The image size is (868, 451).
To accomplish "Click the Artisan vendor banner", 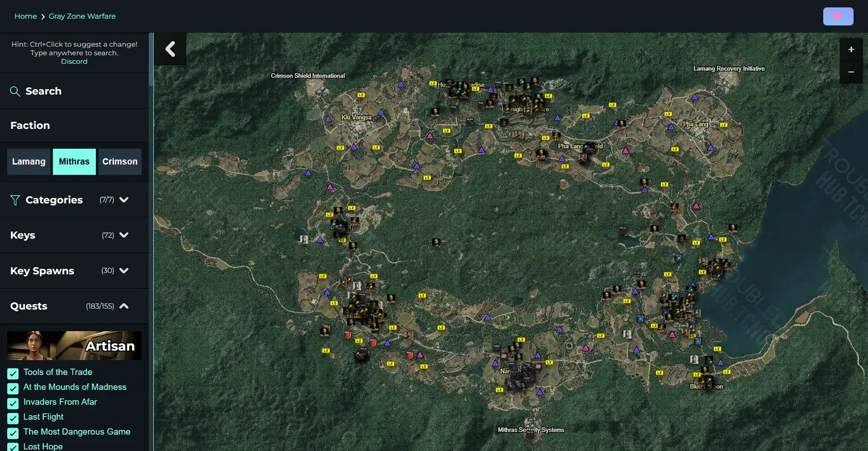I will point(74,346).
